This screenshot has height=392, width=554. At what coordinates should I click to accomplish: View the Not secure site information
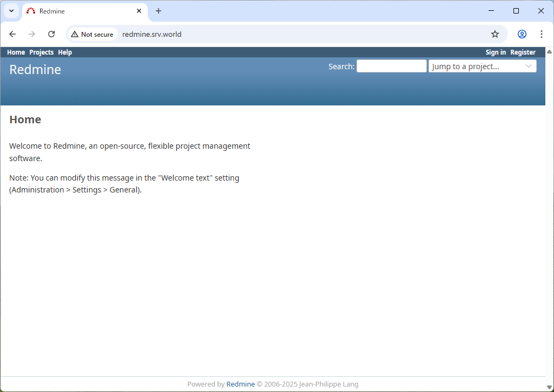(x=92, y=34)
